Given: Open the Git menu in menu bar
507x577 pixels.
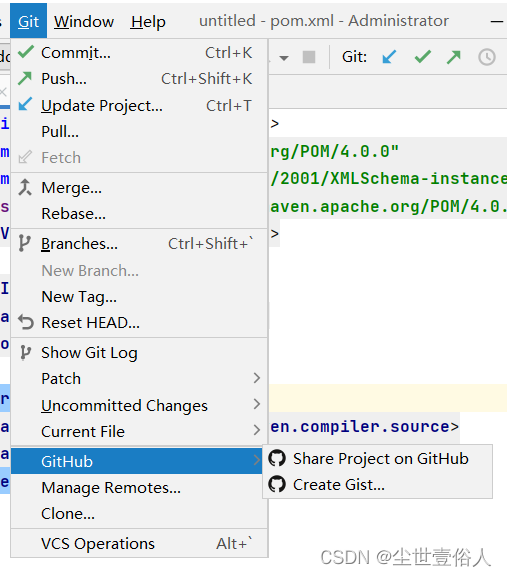Looking at the screenshot, I should [x=28, y=21].
